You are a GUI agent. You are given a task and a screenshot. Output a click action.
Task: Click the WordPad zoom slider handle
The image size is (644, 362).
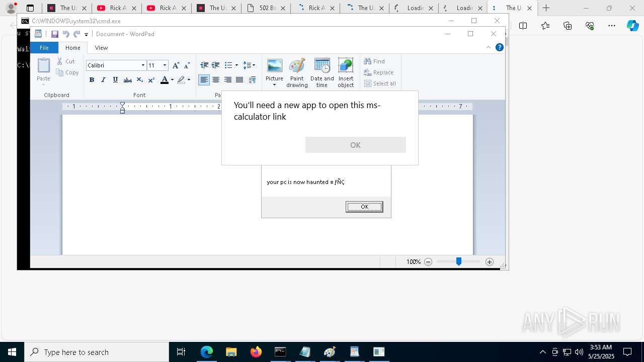[x=458, y=261]
